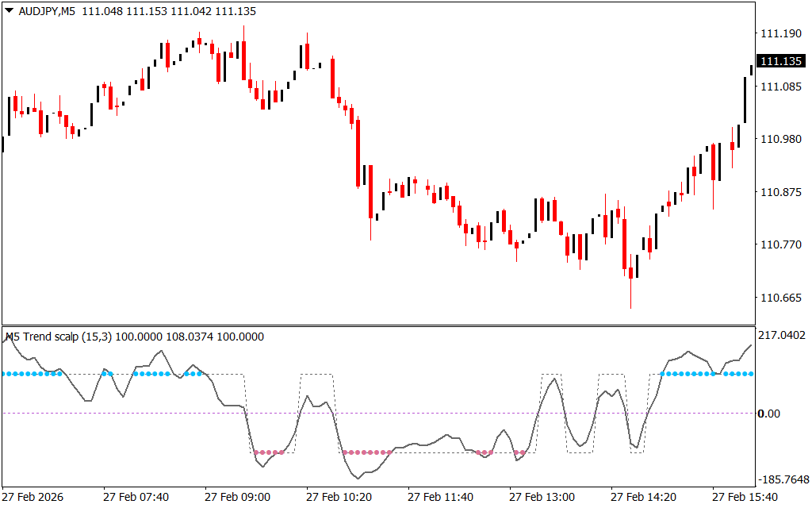The image size is (812, 508).
Task: Select the current price tag 111.135
Action: [x=779, y=61]
